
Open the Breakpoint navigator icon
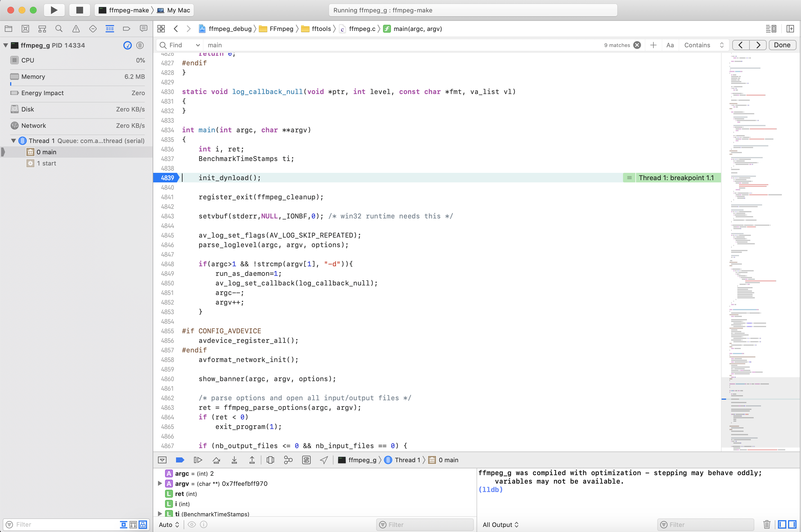coord(126,29)
